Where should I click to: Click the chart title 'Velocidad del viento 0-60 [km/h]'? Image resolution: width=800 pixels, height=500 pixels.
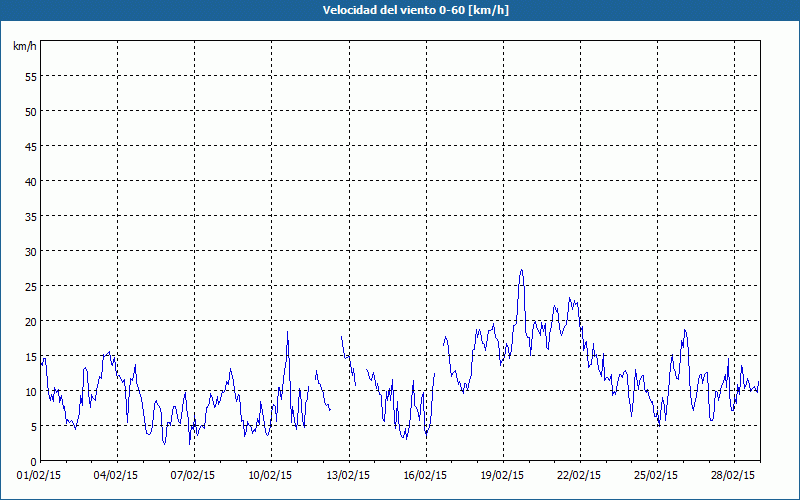tap(415, 10)
